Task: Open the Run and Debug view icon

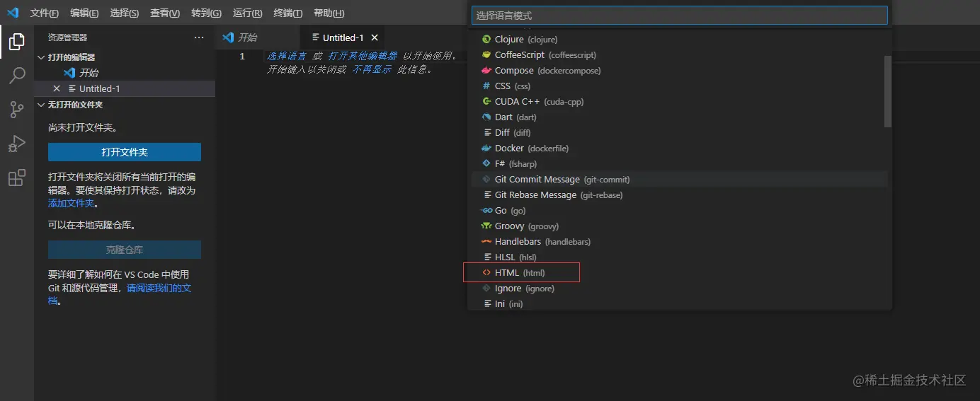Action: click(x=16, y=144)
